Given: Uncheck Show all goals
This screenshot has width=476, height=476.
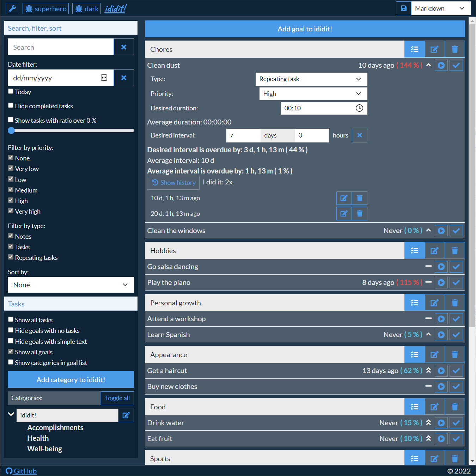Looking at the screenshot, I should pyautogui.click(x=11, y=352).
